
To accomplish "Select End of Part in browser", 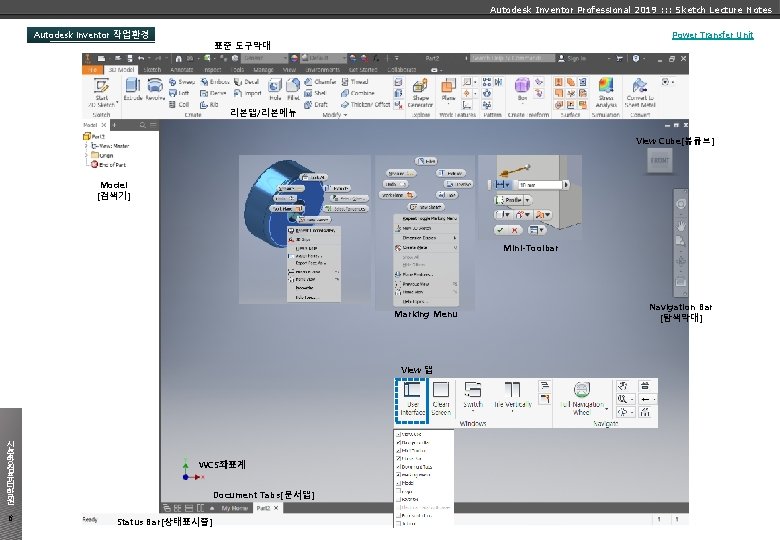I will 108,165.
